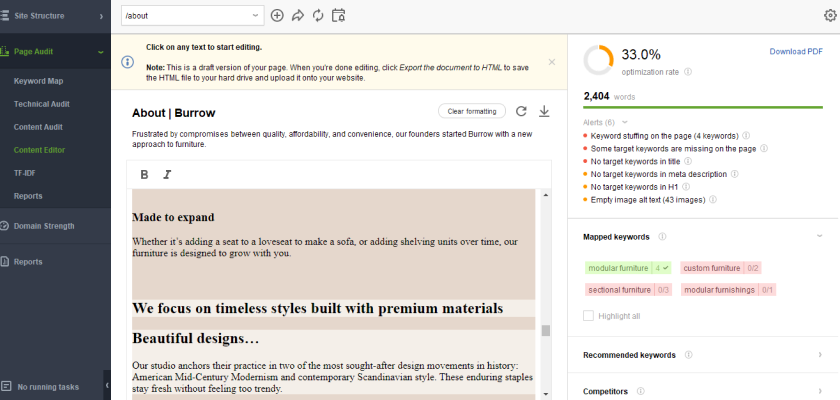Click the editor scroll down arrow

[x=546, y=394]
